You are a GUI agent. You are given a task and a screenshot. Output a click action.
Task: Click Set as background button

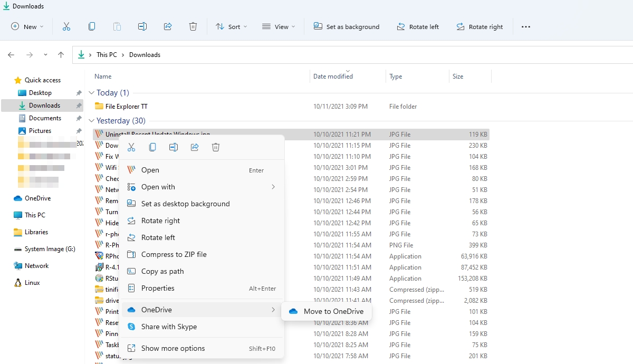[x=347, y=26]
